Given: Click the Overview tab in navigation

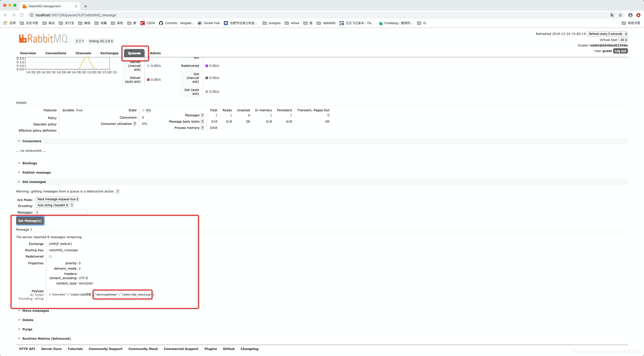Looking at the screenshot, I should [x=28, y=53].
